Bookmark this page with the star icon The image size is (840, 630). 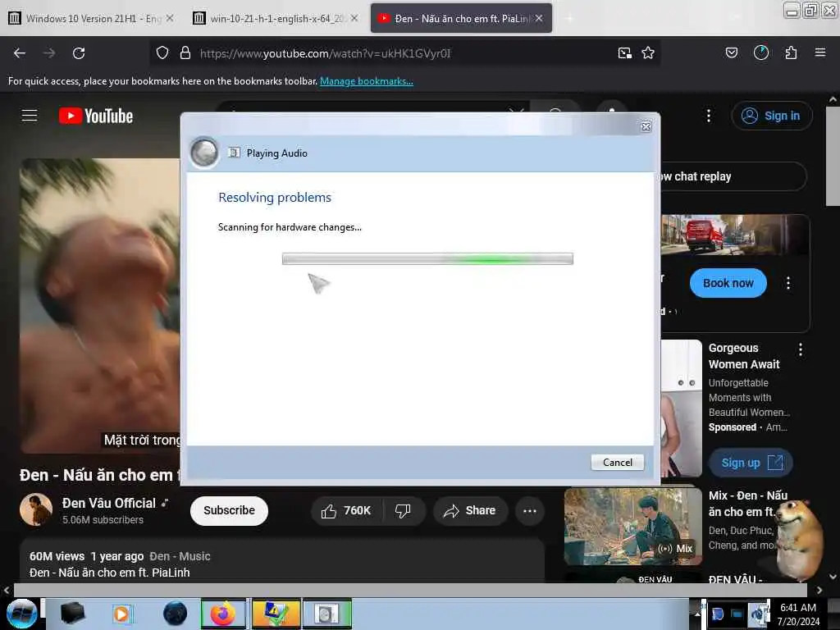[648, 52]
